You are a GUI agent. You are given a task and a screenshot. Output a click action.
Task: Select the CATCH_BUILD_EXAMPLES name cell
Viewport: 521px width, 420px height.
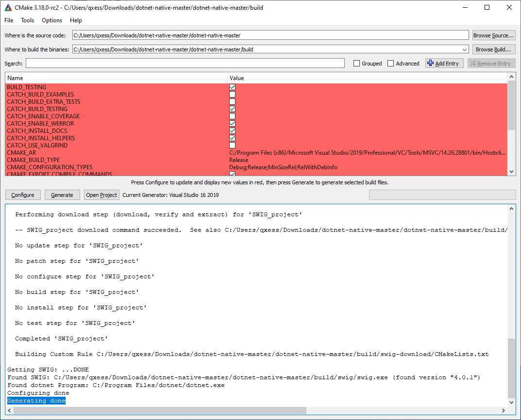117,95
